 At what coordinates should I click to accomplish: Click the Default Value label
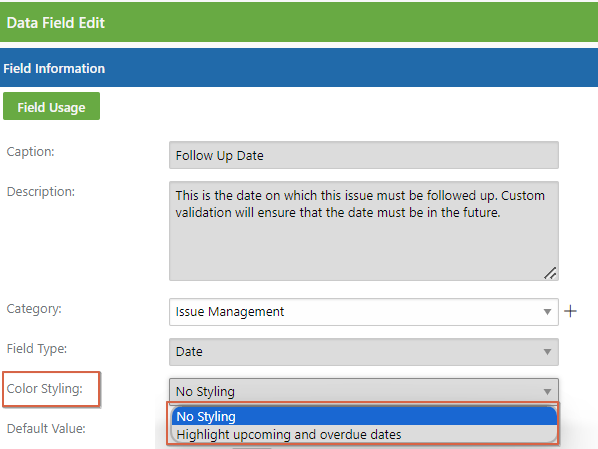[x=46, y=428]
